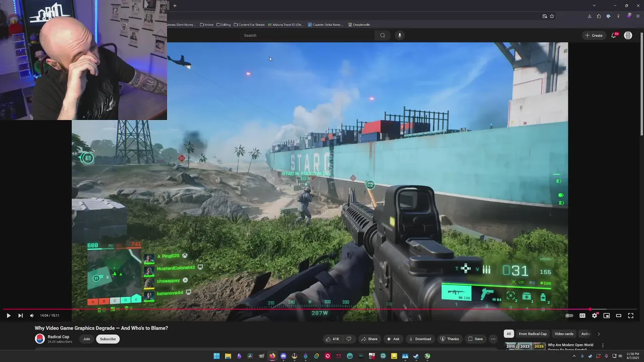Play the YouTube video
644x362 pixels.
pos(9,316)
